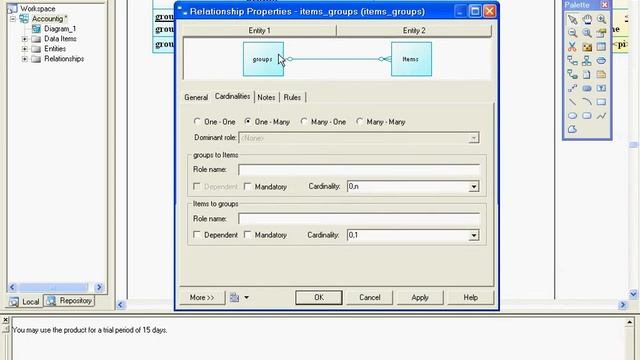Click Cancel in Relationship Properties
Screen dimensions: 640x360
click(369, 298)
